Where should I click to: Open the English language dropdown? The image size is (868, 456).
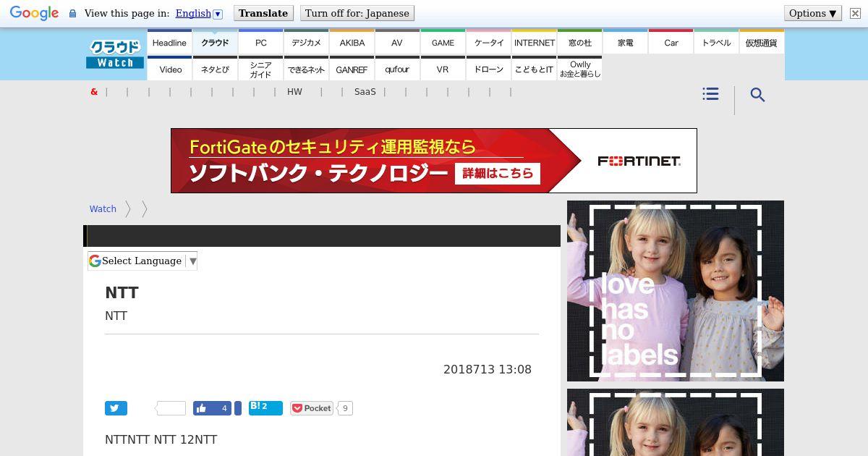click(x=199, y=13)
